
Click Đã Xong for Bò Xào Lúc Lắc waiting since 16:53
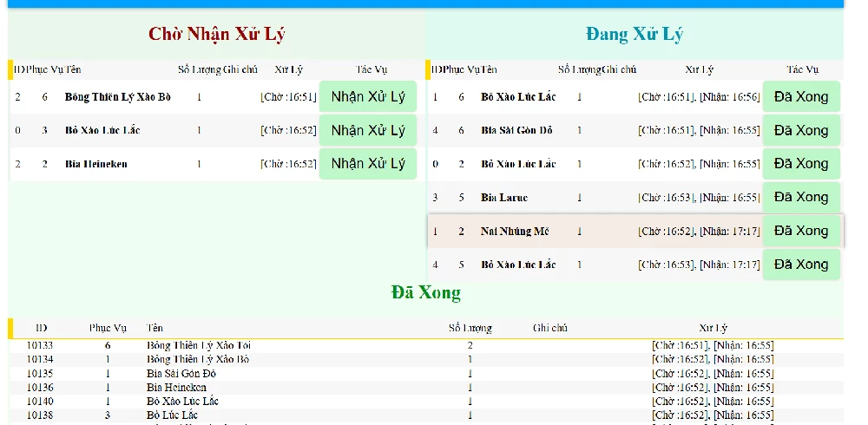(x=801, y=265)
